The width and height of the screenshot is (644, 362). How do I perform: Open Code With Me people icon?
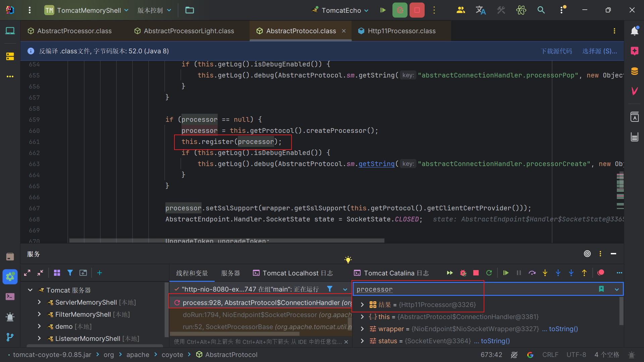point(461,10)
